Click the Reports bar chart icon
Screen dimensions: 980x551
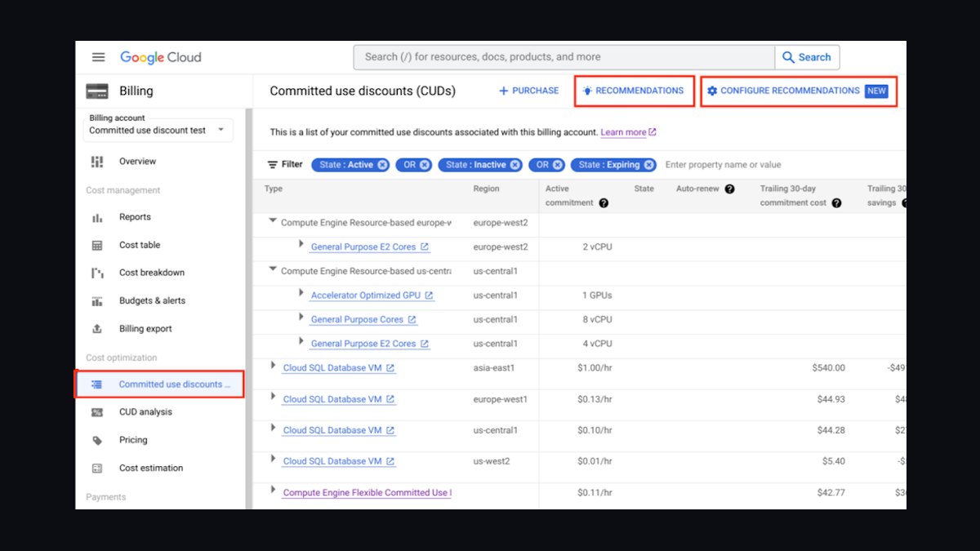point(97,217)
